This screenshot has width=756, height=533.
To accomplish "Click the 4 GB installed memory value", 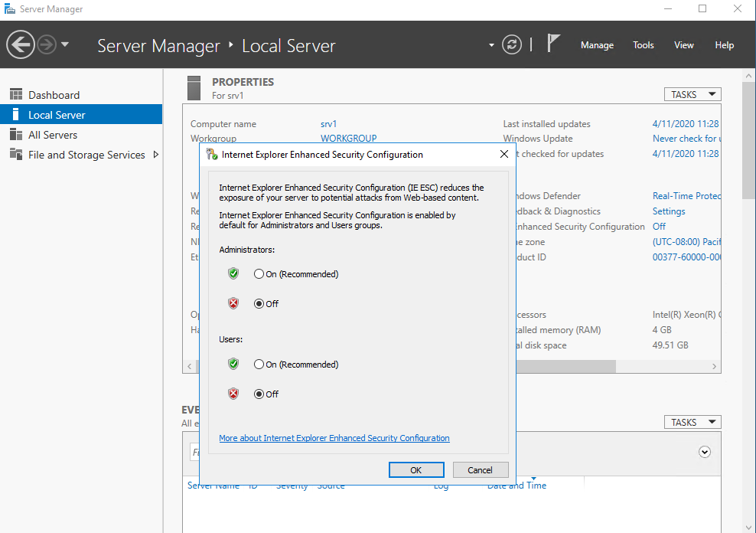I will [x=662, y=330].
